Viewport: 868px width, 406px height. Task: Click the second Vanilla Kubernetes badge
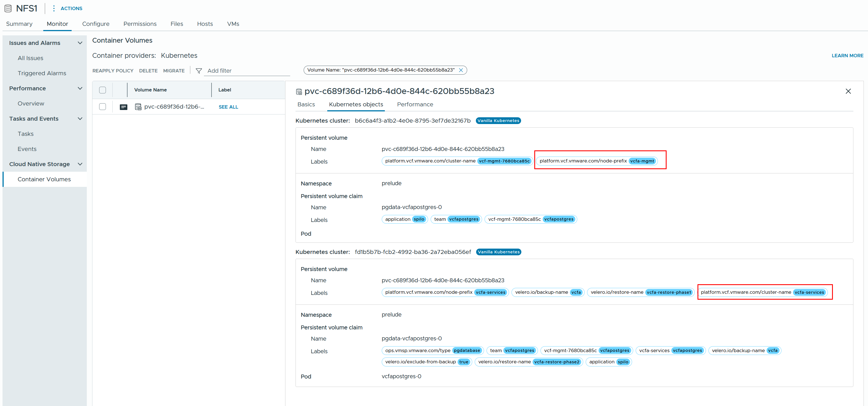(x=498, y=252)
